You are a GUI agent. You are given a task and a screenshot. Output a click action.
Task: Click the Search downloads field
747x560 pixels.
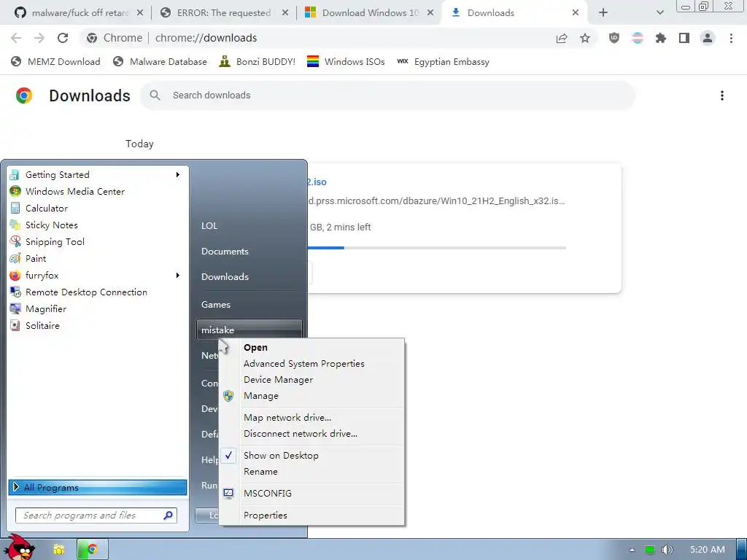click(388, 96)
